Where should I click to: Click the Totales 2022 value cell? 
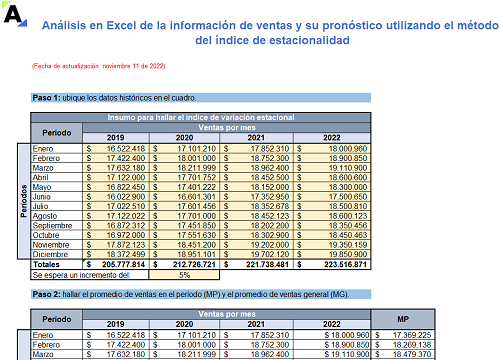(332, 265)
